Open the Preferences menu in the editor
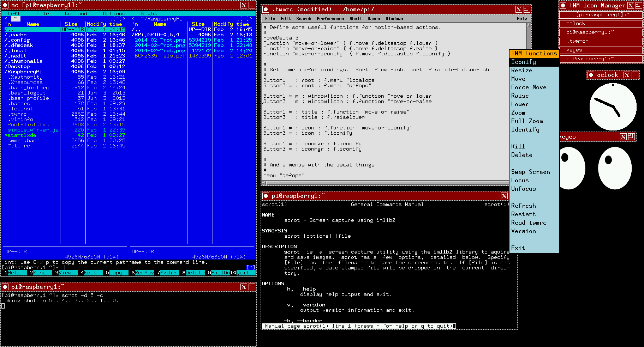644x347 pixels. (330, 19)
